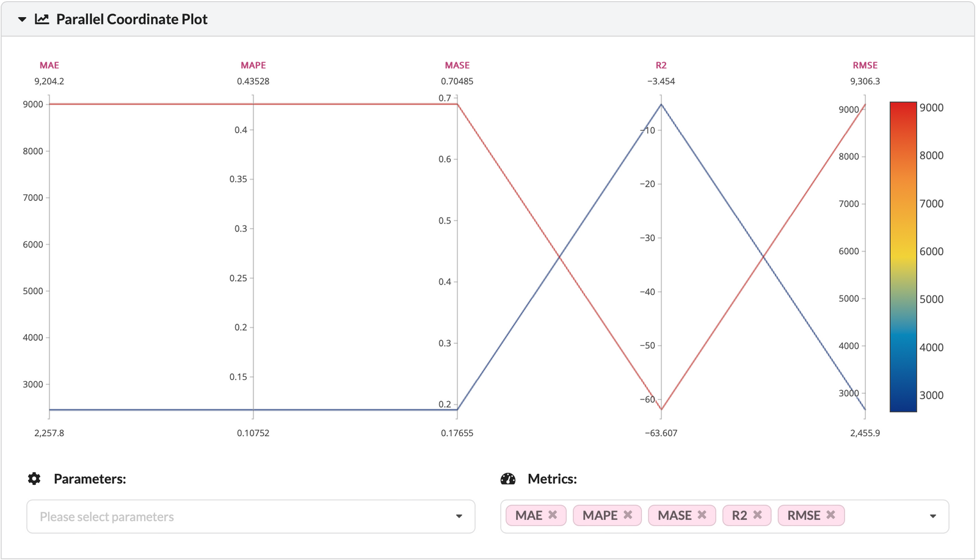Viewport: 977px width, 560px height.
Task: Expand the Metrics dropdown arrow
Action: coord(933,517)
